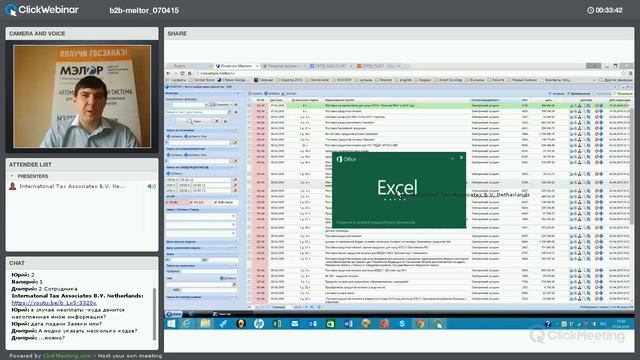The image size is (640, 360).
Task: Click the CAMERA AND VOICE panel header
Action: (x=82, y=33)
